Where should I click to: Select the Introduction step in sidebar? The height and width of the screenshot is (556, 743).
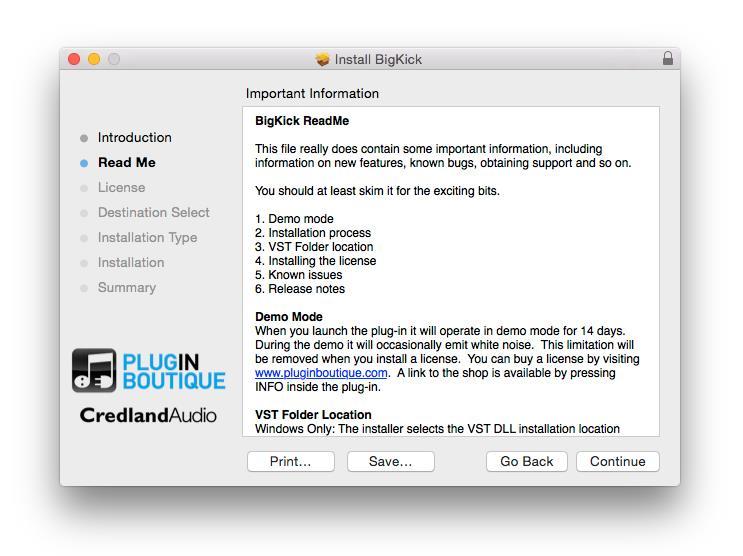click(135, 137)
